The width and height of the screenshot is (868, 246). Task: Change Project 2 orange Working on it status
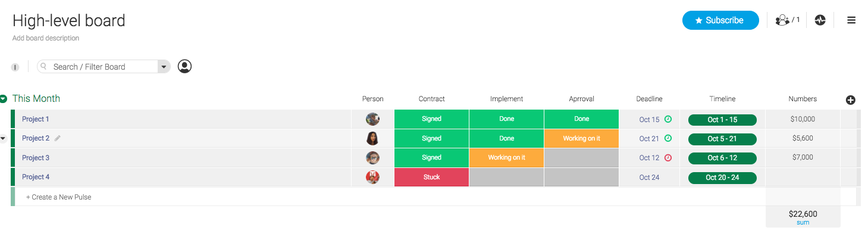click(x=581, y=138)
